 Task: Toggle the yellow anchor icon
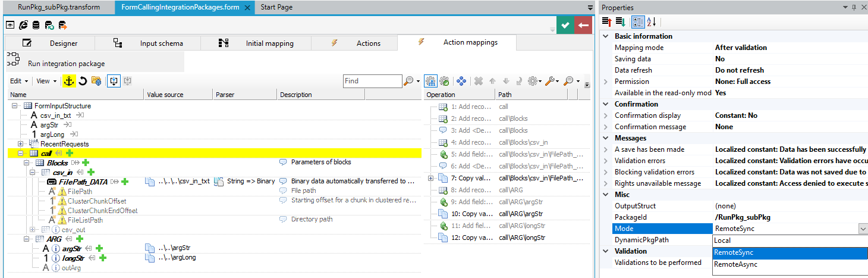pos(69,81)
